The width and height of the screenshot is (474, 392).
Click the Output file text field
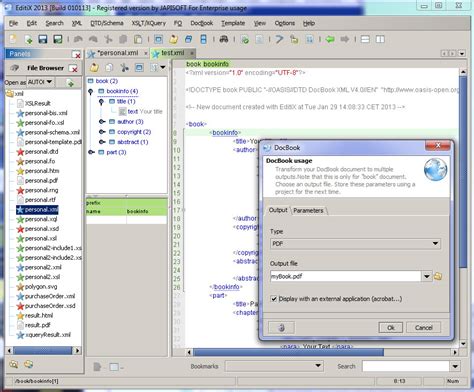coord(345,276)
